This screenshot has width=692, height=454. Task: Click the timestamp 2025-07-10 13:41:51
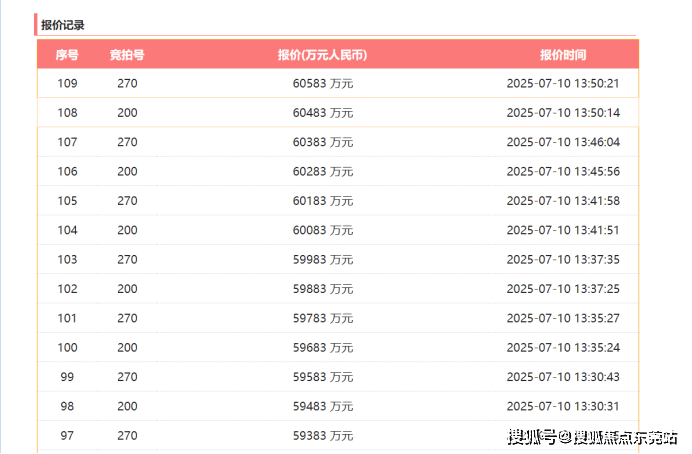(563, 230)
